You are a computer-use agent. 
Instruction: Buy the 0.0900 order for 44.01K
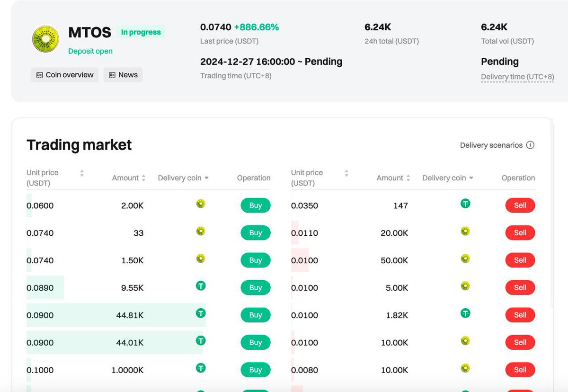tap(256, 342)
